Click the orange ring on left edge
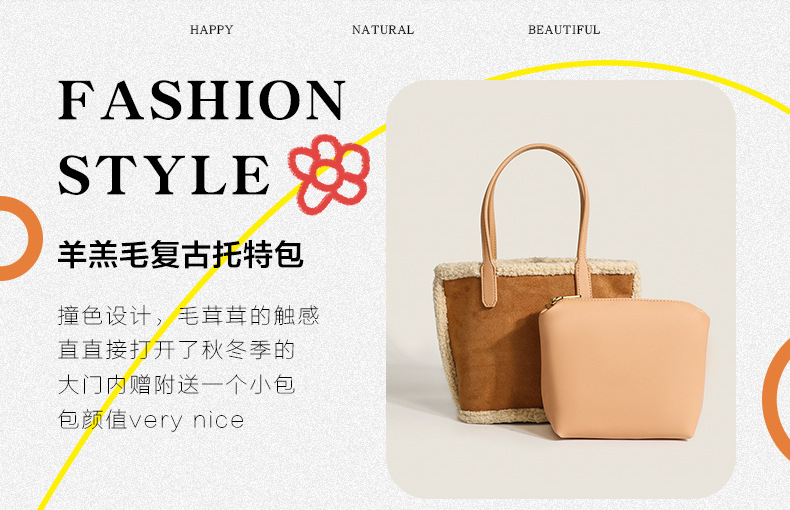The image size is (790, 510). 20,238
